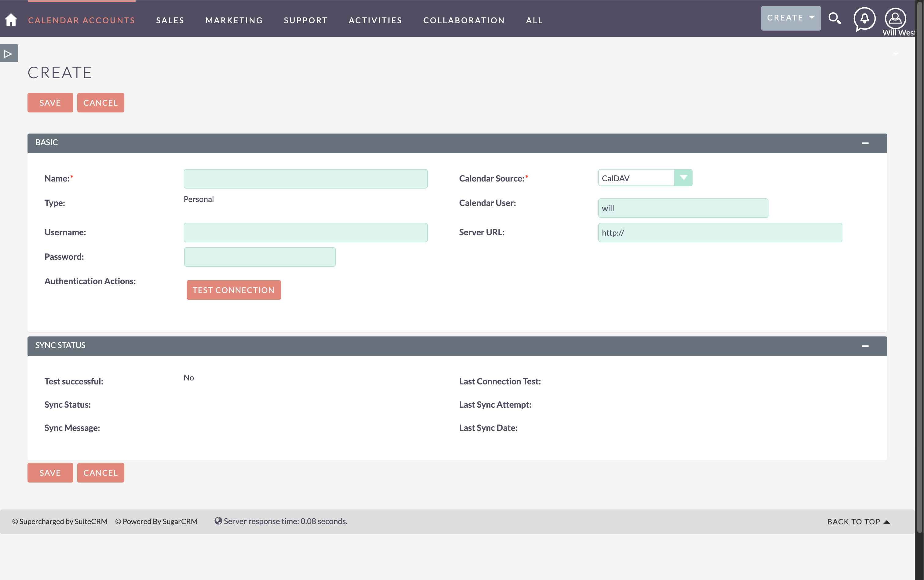Open notifications via speech-bubble bell icon
This screenshot has height=580, width=924.
(x=864, y=20)
